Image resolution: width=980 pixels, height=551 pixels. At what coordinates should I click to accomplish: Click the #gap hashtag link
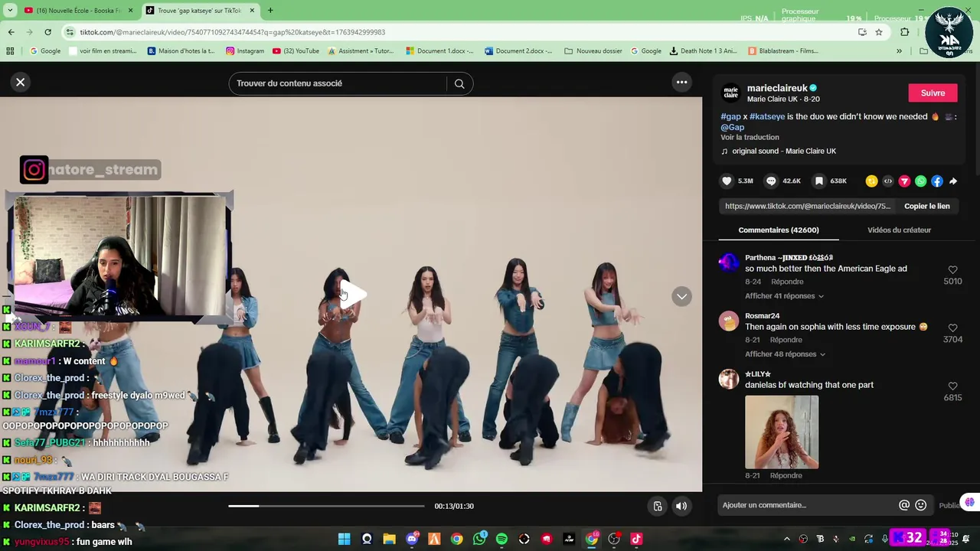[x=730, y=116]
